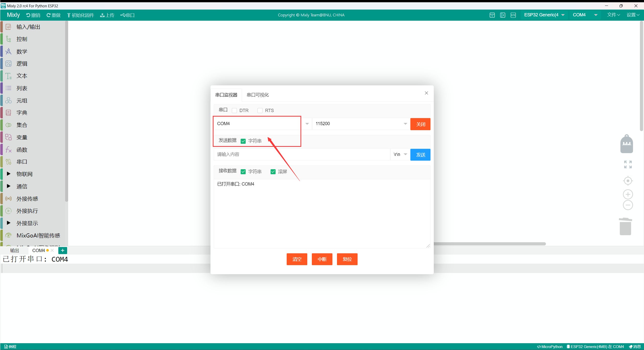Add a new terminal tab with plus
Image resolution: width=644 pixels, height=350 pixels.
pos(63,250)
